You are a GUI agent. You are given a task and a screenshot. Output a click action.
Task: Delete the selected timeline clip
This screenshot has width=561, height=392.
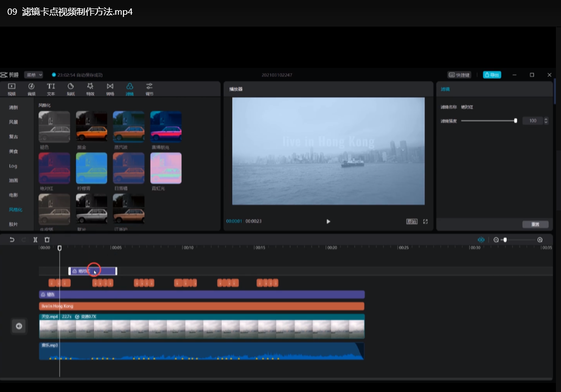click(47, 240)
